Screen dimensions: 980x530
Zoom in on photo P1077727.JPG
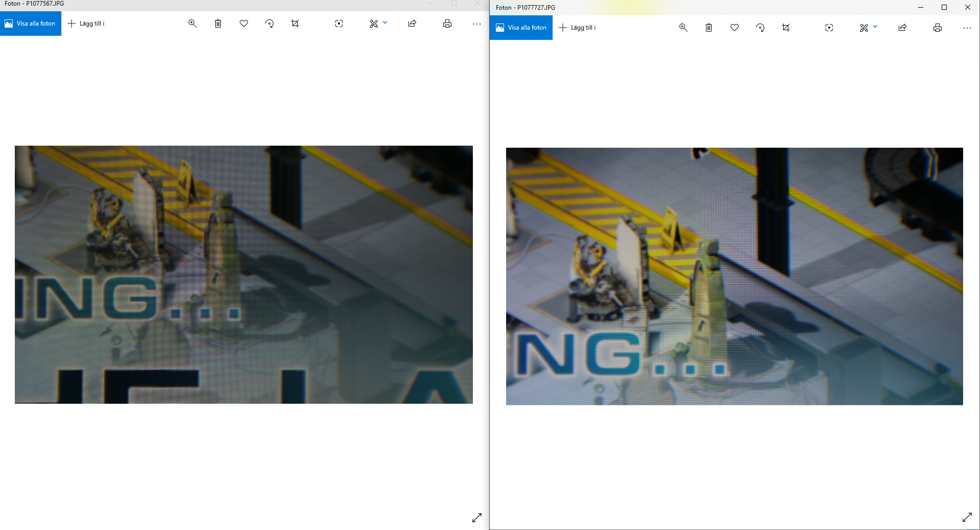tap(683, 28)
